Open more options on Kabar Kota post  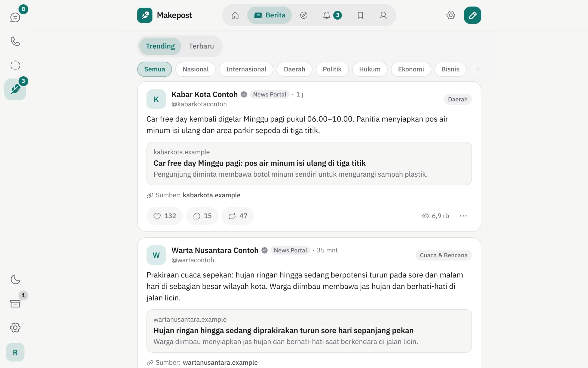[x=463, y=216]
